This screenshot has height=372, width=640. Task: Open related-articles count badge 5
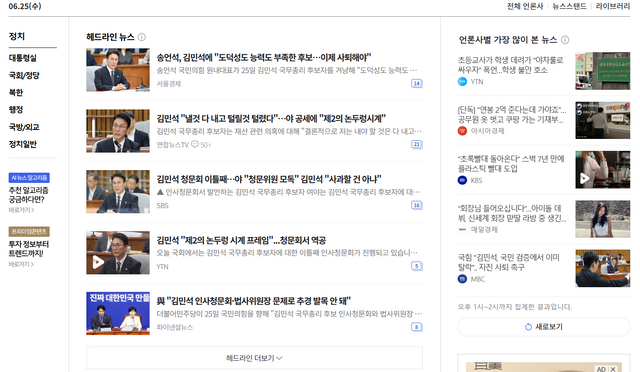tap(416, 266)
